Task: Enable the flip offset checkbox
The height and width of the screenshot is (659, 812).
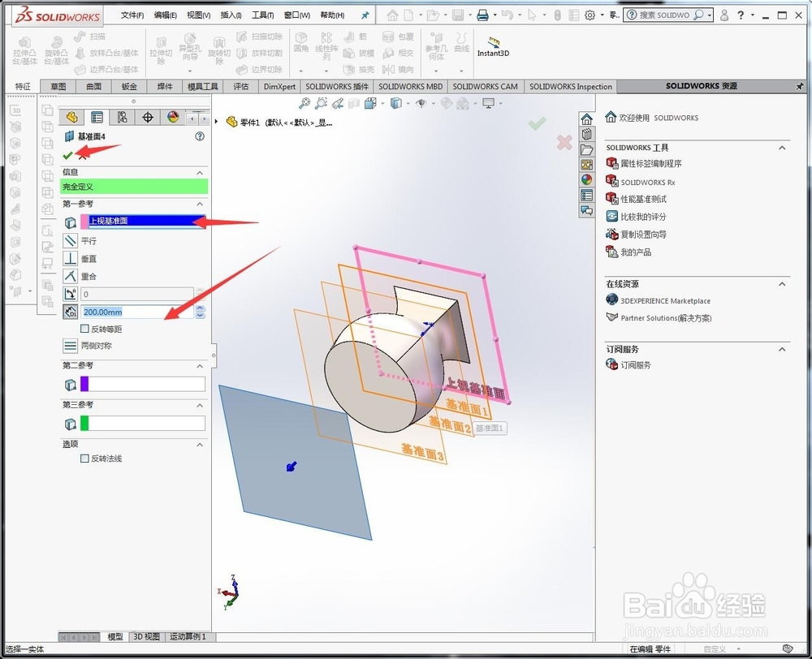Action: tap(84, 328)
